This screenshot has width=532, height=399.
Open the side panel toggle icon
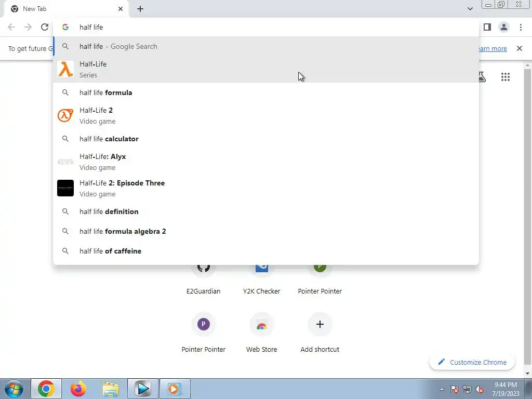tap(487, 27)
